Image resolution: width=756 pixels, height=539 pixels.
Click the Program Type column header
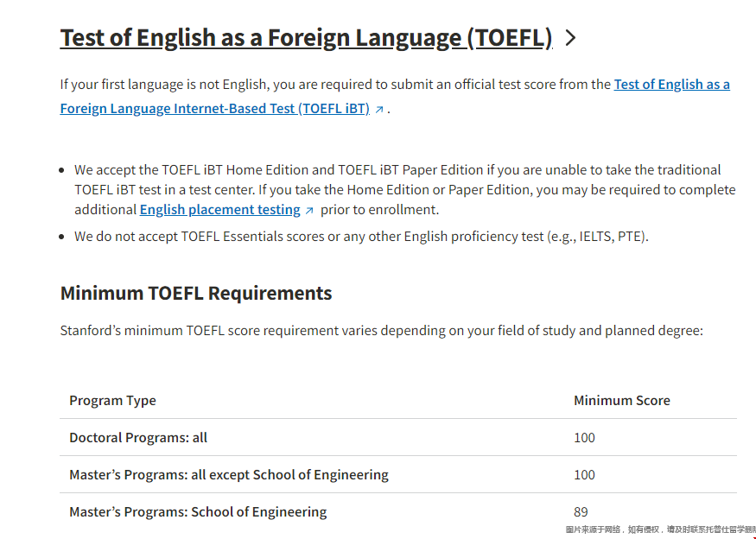tap(112, 401)
